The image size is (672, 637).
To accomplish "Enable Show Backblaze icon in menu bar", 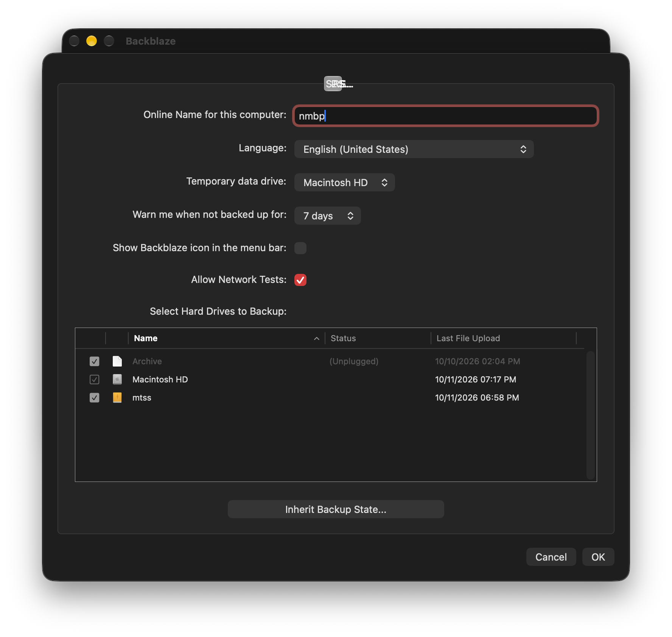I will [300, 248].
